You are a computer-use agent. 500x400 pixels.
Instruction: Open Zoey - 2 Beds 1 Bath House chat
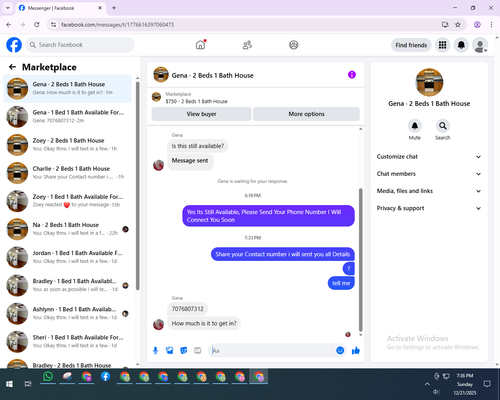(x=67, y=145)
